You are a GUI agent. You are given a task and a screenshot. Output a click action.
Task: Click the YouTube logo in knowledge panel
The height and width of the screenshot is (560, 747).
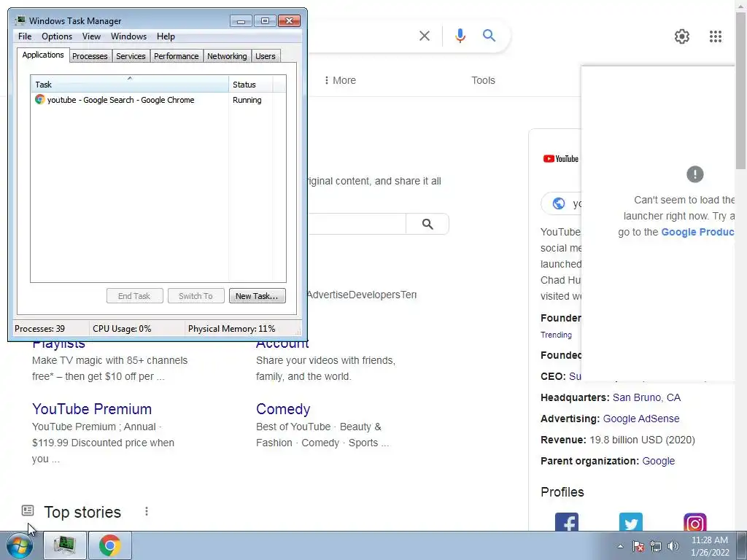[x=561, y=158]
